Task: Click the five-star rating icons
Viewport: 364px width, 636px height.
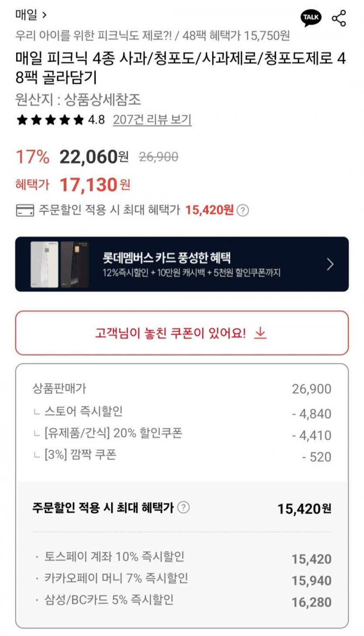Action: coord(50,120)
